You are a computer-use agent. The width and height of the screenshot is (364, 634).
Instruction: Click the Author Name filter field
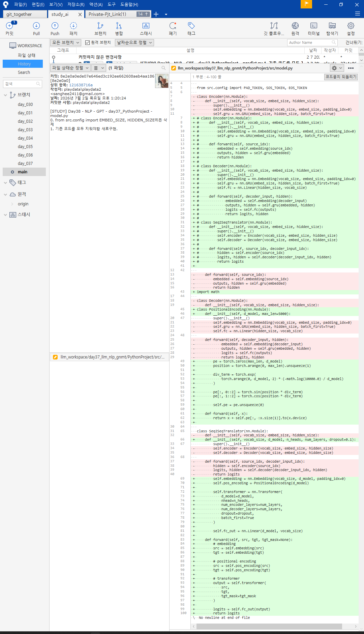click(x=312, y=42)
